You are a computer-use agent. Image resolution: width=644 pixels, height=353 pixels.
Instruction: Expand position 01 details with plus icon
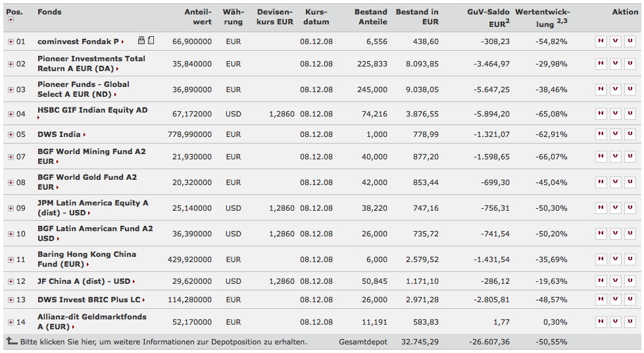pos(11,42)
